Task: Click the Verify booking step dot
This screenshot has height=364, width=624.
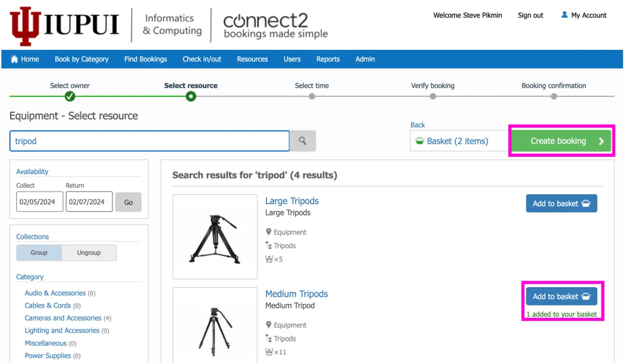Action: coord(433,96)
